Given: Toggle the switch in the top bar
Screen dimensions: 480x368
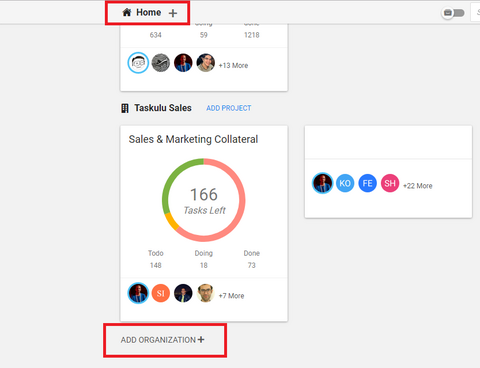Looking at the screenshot, I should (x=453, y=13).
